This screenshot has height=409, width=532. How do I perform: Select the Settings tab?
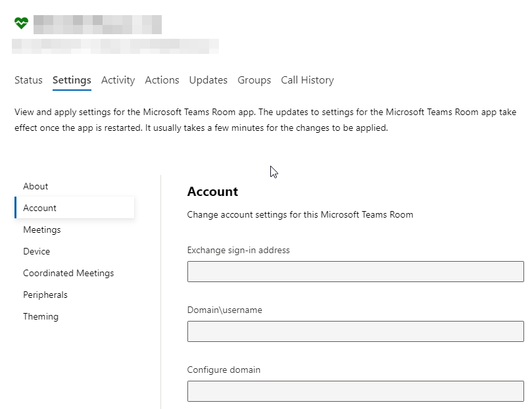(x=72, y=80)
